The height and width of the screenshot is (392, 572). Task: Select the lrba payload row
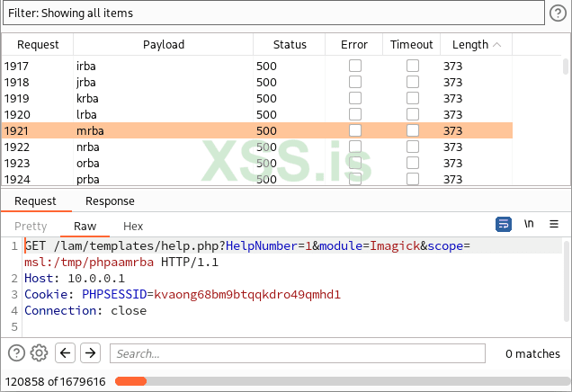click(x=257, y=114)
